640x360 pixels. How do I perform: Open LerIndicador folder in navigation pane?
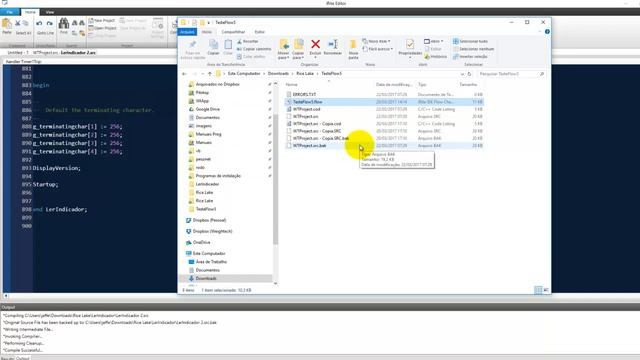[207, 184]
